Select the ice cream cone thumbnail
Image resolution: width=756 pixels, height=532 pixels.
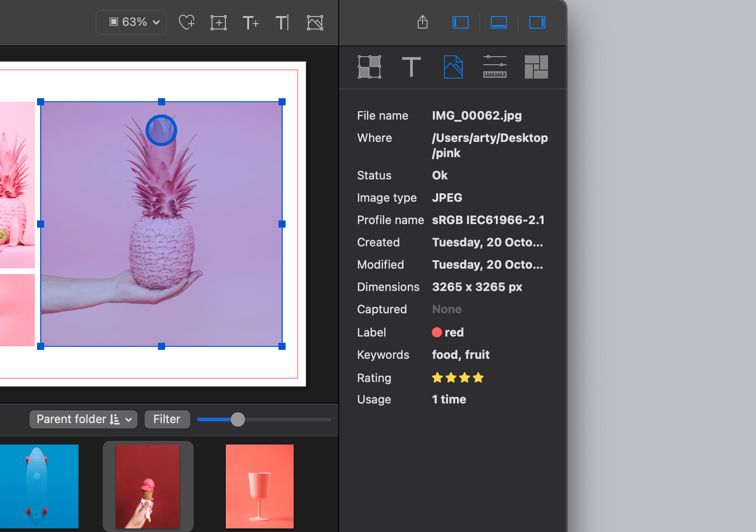148,486
